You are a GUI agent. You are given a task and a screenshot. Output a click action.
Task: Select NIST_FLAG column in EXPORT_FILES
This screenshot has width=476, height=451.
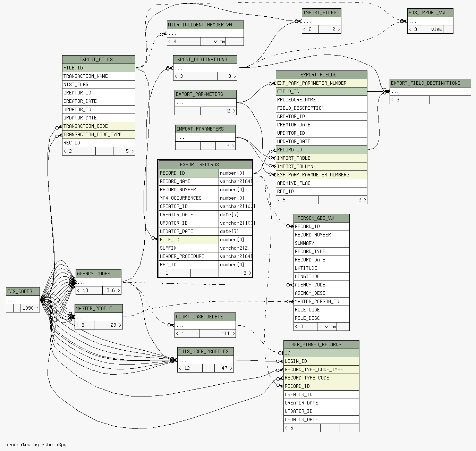(99, 84)
